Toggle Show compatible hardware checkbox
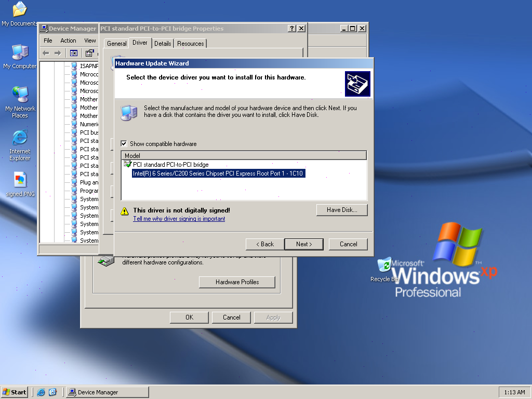532x399 pixels. (x=124, y=143)
